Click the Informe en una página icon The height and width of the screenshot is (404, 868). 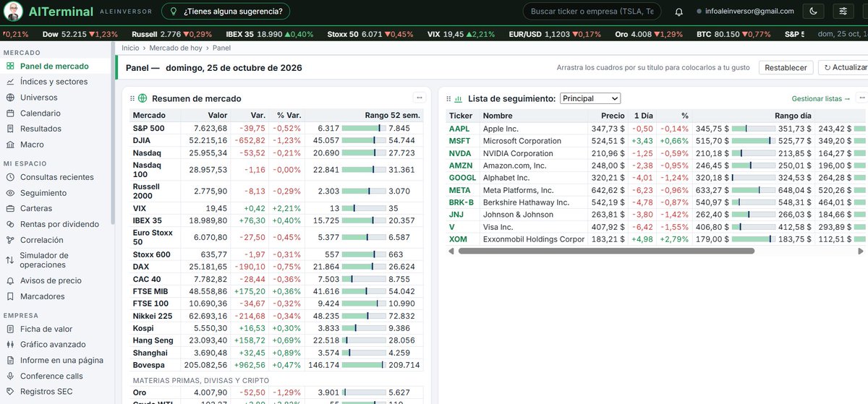[x=11, y=360]
